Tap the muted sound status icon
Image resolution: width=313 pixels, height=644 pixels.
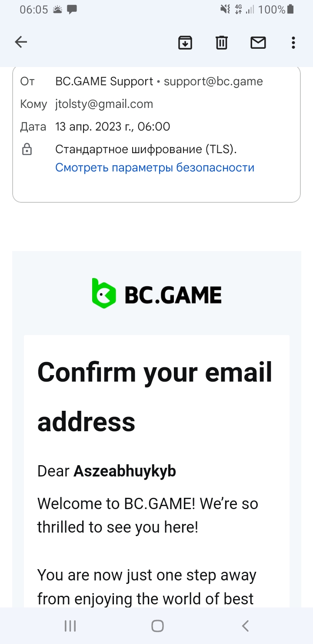pos(225,9)
